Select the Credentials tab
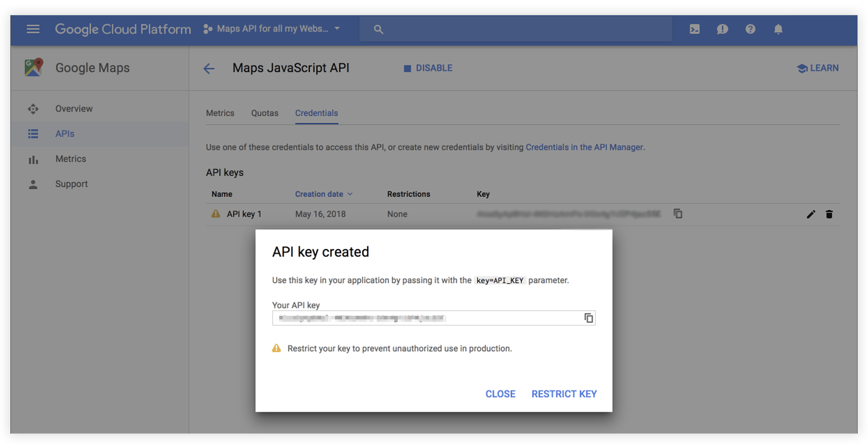Viewport: 868px width, 444px height. click(x=317, y=113)
